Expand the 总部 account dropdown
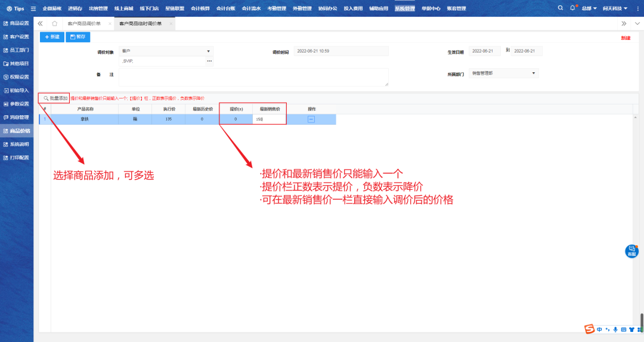 (589, 8)
